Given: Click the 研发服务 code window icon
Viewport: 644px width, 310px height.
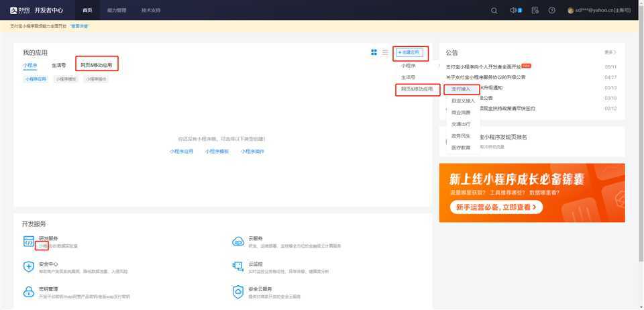Looking at the screenshot, I should pyautogui.click(x=29, y=242).
